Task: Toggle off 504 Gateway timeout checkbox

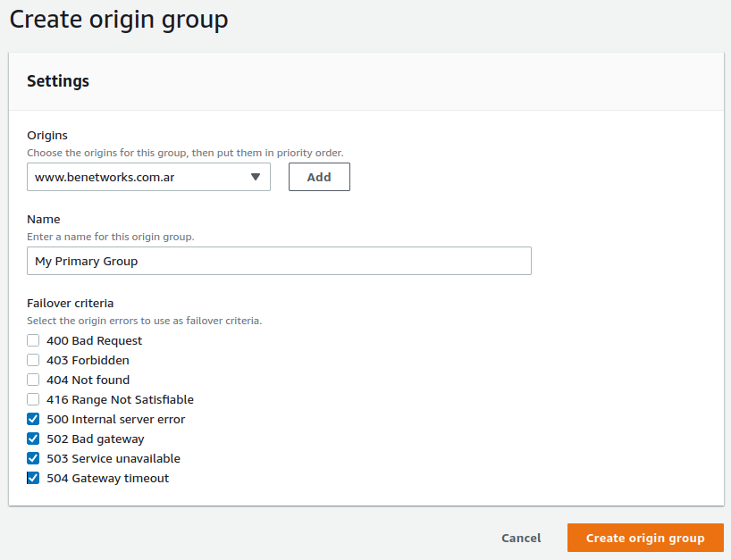Action: click(x=33, y=478)
